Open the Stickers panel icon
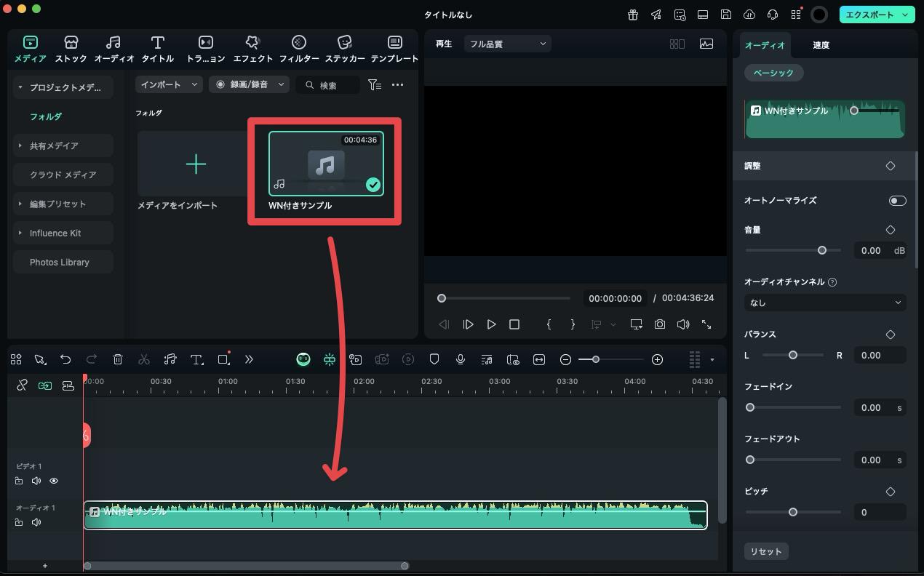Viewport: 924px width, 576px height. tap(345, 48)
